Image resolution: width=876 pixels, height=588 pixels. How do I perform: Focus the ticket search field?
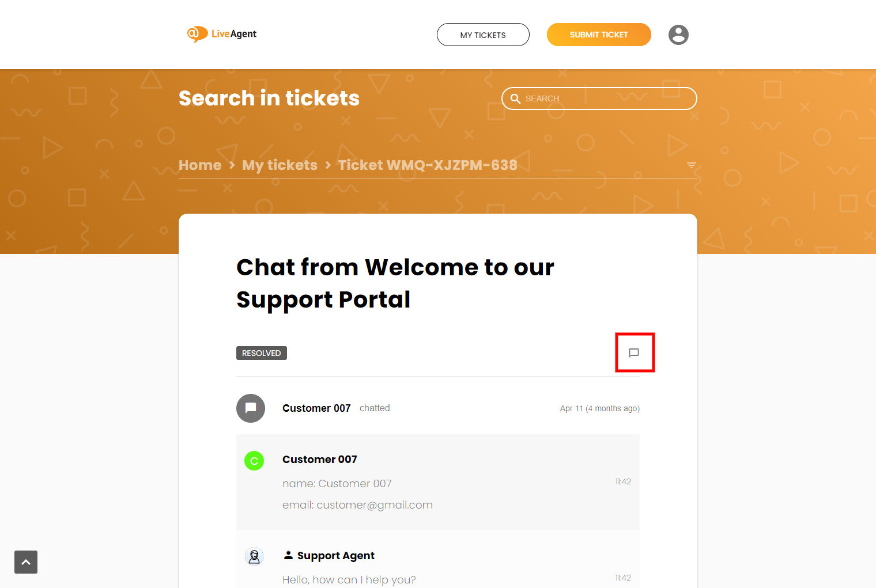point(605,98)
